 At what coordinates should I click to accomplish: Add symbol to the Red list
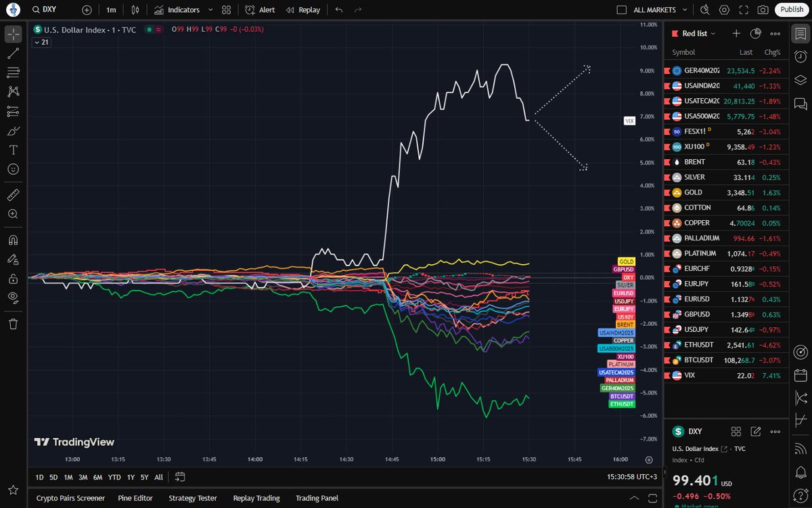737,33
